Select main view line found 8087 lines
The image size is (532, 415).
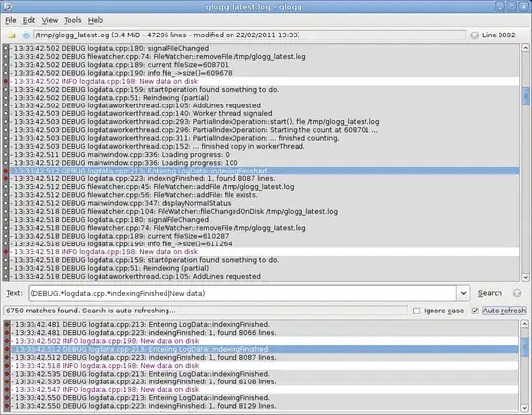(x=264, y=179)
